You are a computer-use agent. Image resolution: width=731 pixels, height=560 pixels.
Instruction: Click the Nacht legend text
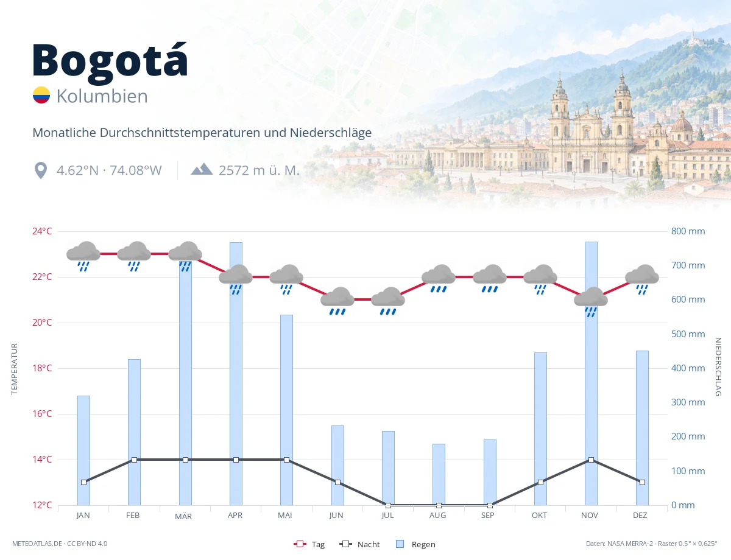[369, 544]
